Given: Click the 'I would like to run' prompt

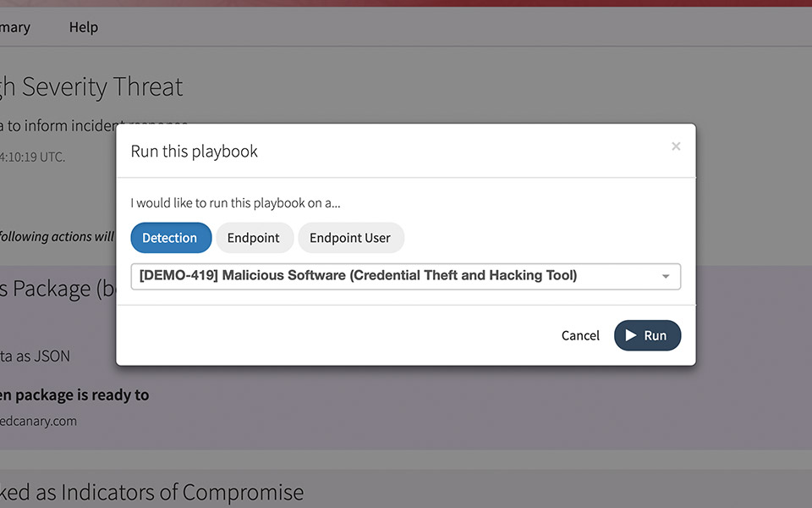Looking at the screenshot, I should click(x=235, y=203).
